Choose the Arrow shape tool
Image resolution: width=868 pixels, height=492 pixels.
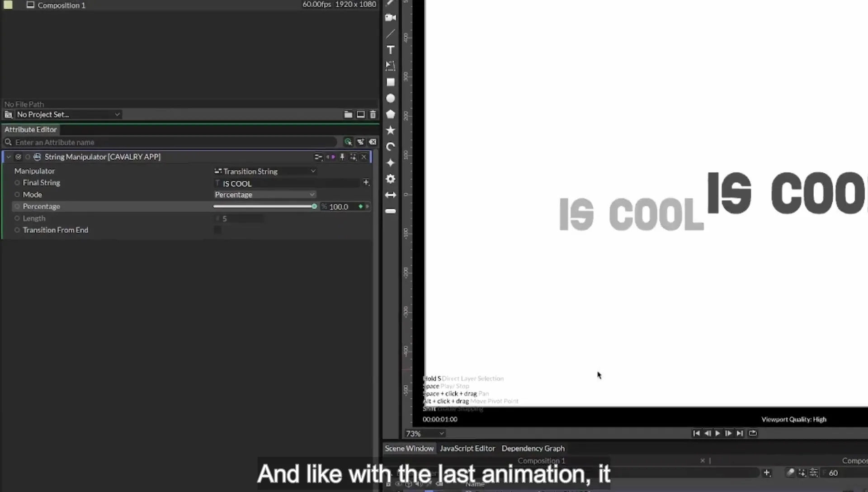tap(391, 195)
